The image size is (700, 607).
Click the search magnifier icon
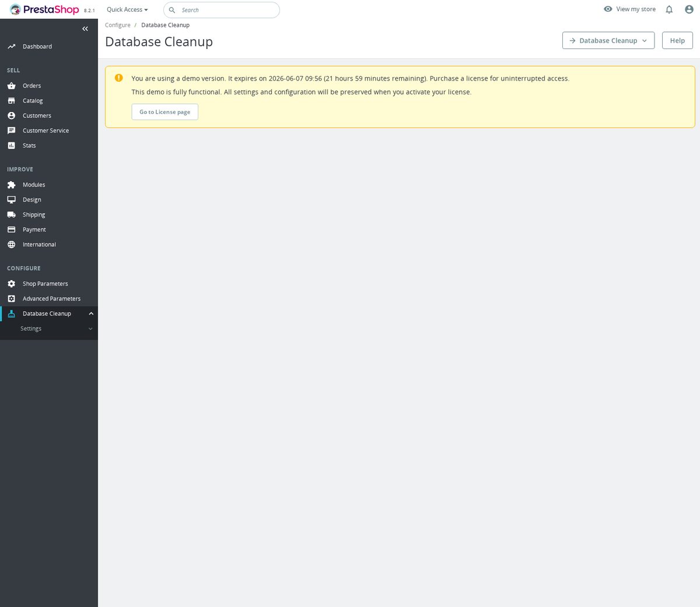point(172,10)
